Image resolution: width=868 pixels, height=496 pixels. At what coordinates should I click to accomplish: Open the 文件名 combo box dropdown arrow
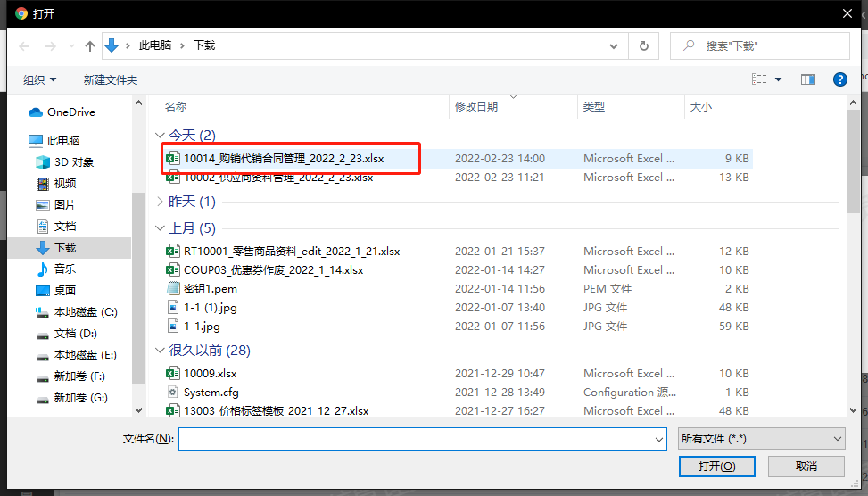point(659,440)
